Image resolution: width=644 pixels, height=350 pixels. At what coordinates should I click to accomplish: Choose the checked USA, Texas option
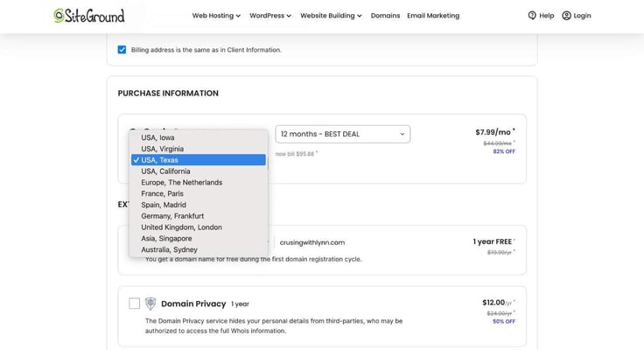(199, 160)
